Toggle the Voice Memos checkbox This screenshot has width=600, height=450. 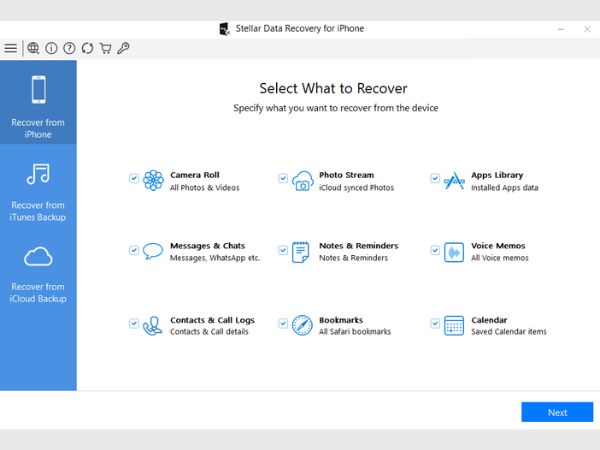tap(435, 250)
